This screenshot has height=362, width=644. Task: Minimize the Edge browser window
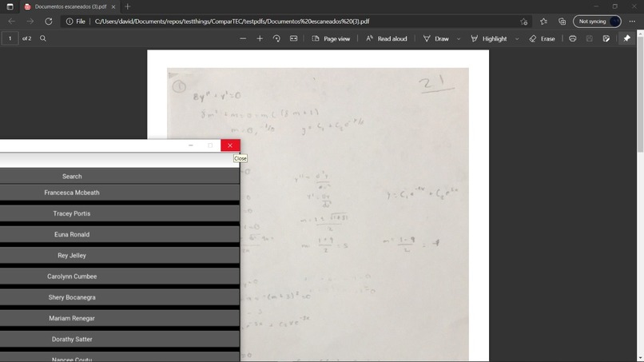tap(596, 6)
